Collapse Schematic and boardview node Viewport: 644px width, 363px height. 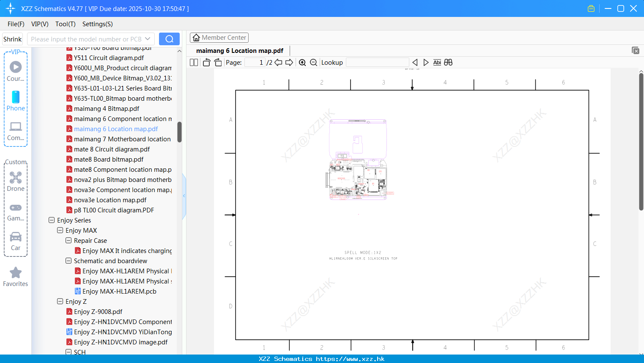pos(69,261)
